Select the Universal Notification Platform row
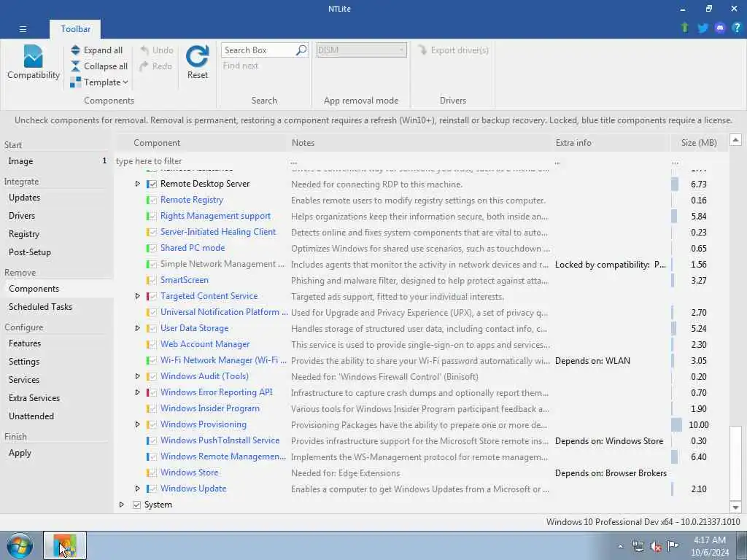Image resolution: width=747 pixels, height=560 pixels. [422, 312]
